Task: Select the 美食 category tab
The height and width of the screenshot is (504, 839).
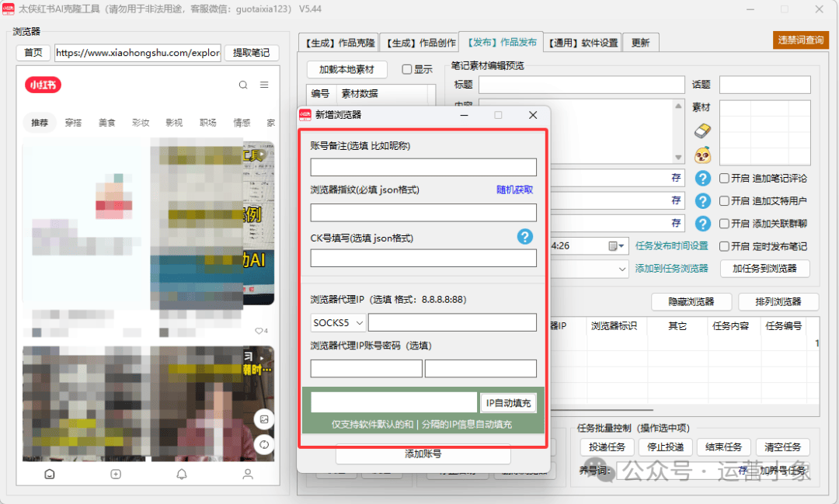Action: (x=107, y=123)
